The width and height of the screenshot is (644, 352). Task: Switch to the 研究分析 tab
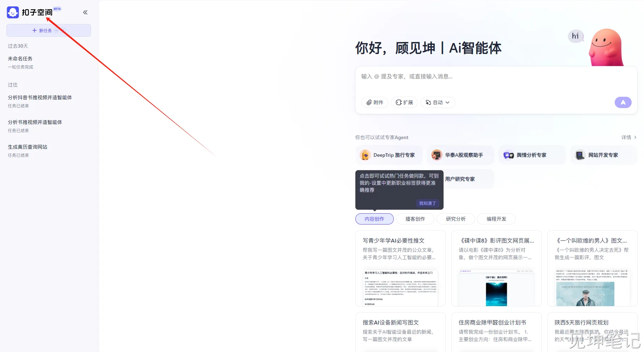(x=456, y=219)
